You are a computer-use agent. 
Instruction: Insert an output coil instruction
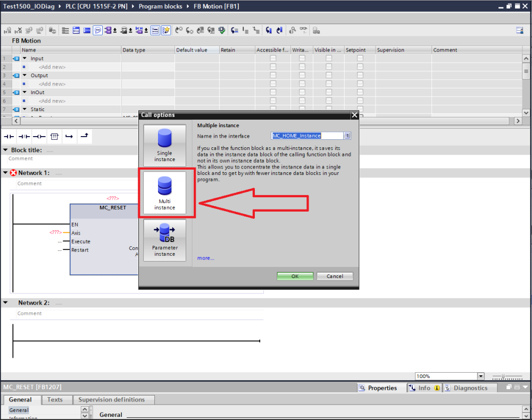(x=39, y=137)
